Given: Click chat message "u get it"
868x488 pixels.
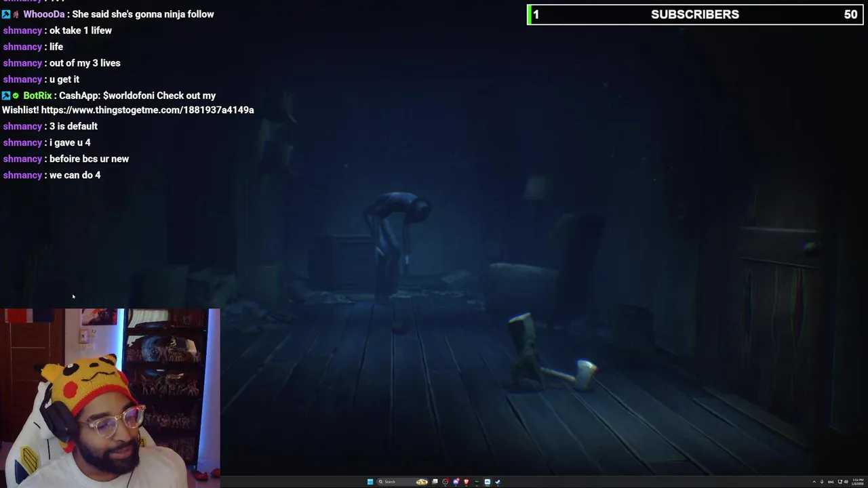Looking at the screenshot, I should click(x=64, y=79).
